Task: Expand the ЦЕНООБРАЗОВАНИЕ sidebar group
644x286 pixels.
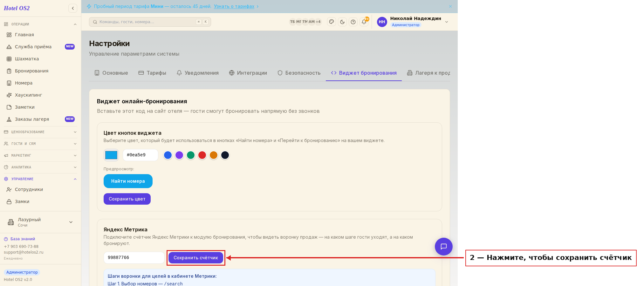Action: tap(40, 132)
